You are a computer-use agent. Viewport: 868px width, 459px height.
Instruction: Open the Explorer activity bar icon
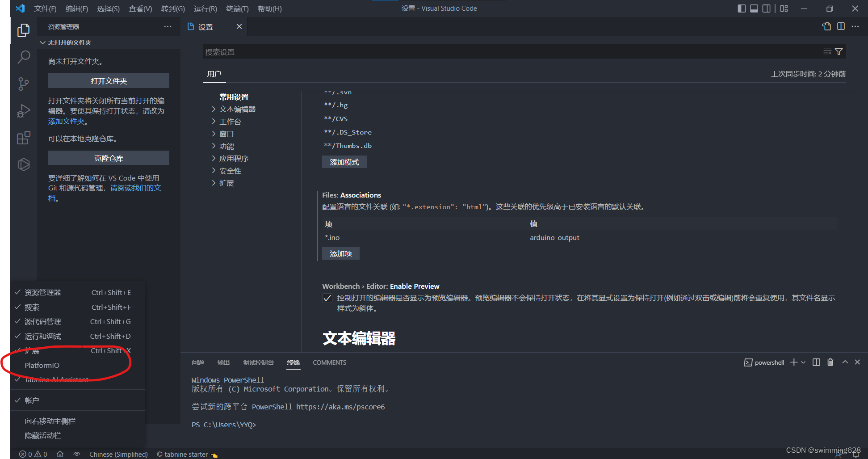pos(24,30)
